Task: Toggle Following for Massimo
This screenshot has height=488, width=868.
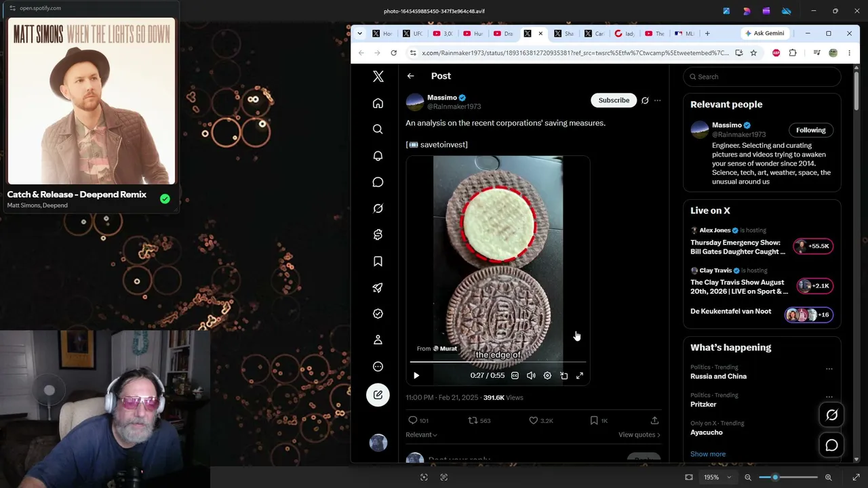Action: click(x=810, y=130)
